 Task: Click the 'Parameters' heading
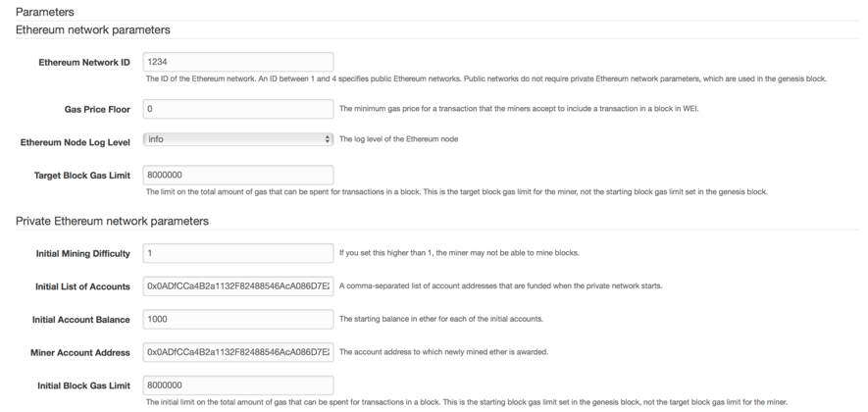point(45,12)
